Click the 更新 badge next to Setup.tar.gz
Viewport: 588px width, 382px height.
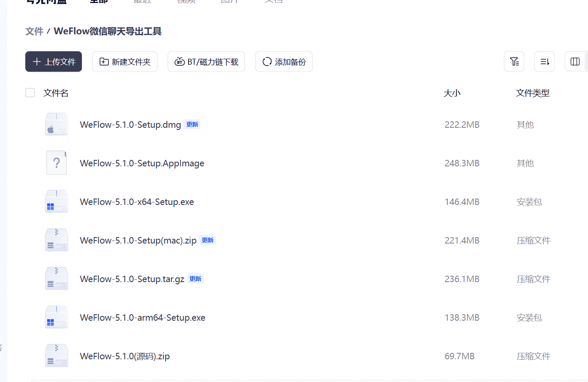[195, 279]
